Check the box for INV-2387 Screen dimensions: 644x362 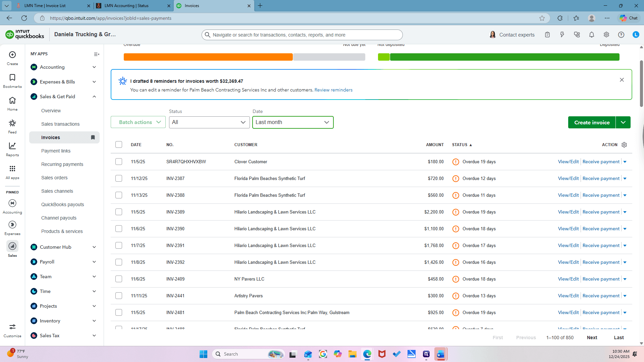[x=119, y=178]
